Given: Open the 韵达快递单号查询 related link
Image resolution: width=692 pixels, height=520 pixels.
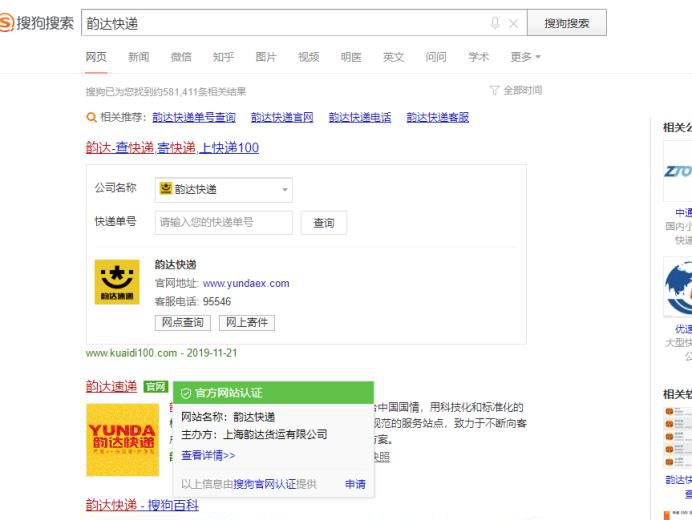Looking at the screenshot, I should pyautogui.click(x=194, y=117).
